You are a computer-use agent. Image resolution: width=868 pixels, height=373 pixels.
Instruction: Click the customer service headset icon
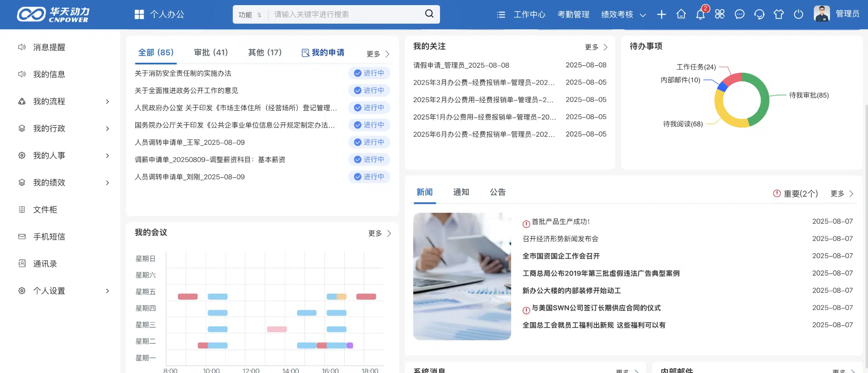[x=759, y=14]
